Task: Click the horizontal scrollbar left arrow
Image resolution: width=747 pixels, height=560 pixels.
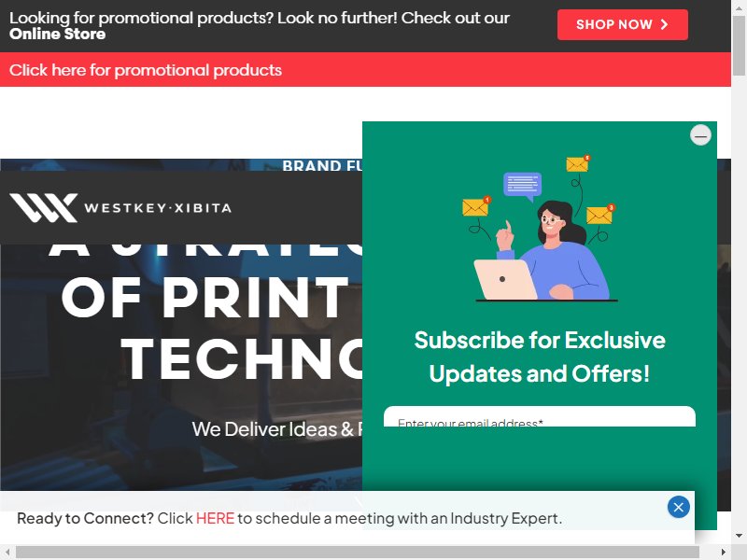Action: click(7, 553)
